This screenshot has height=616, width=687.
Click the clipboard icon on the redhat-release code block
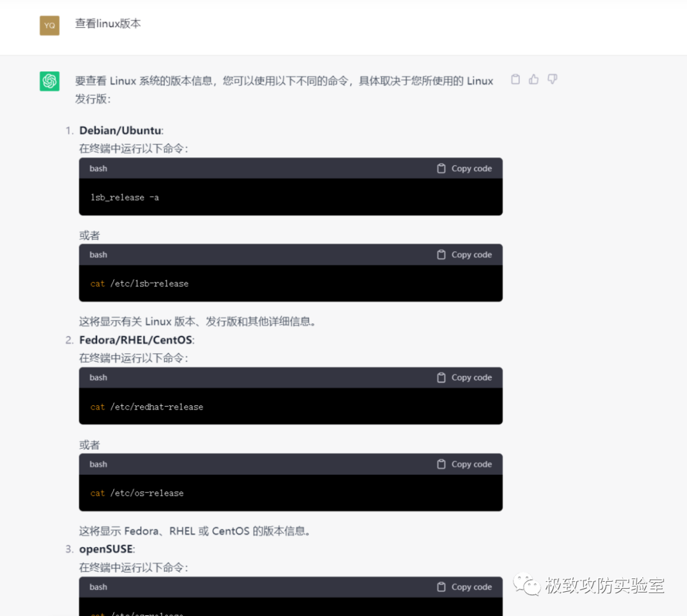pos(441,377)
